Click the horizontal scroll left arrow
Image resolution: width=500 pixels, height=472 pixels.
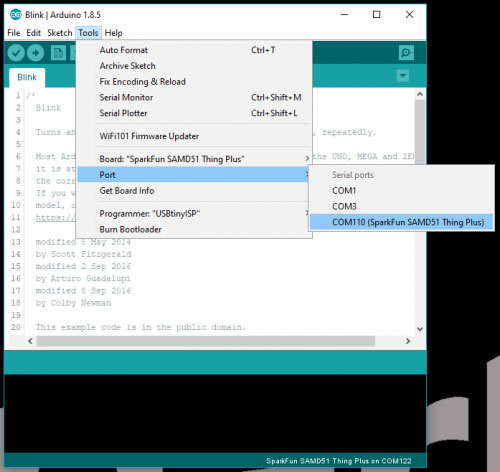30,341
